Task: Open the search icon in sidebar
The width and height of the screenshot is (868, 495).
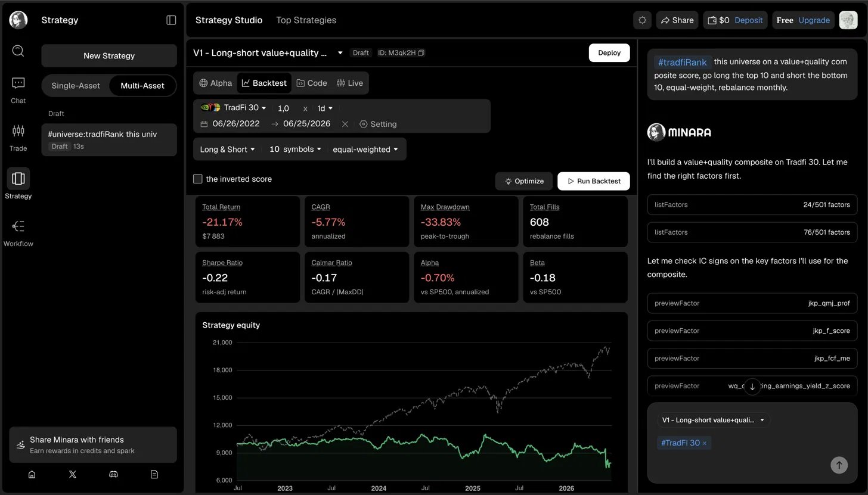Action: click(18, 51)
